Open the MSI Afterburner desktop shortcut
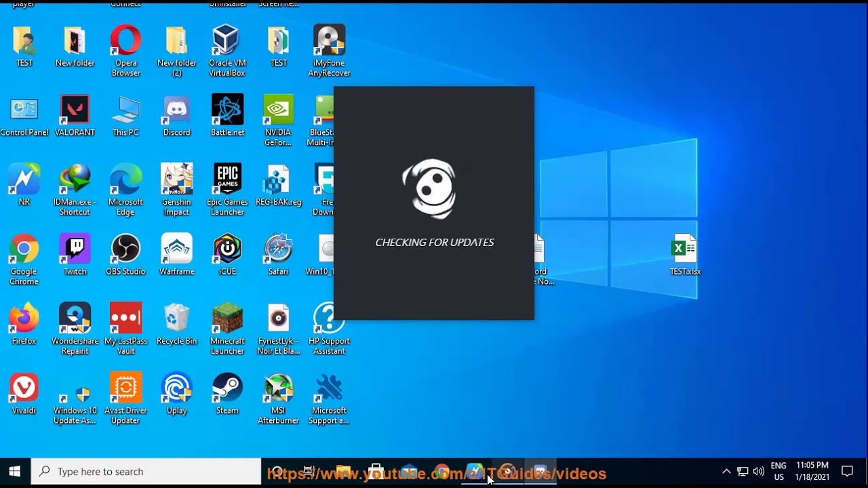Image resolution: width=868 pixels, height=488 pixels. [x=278, y=399]
